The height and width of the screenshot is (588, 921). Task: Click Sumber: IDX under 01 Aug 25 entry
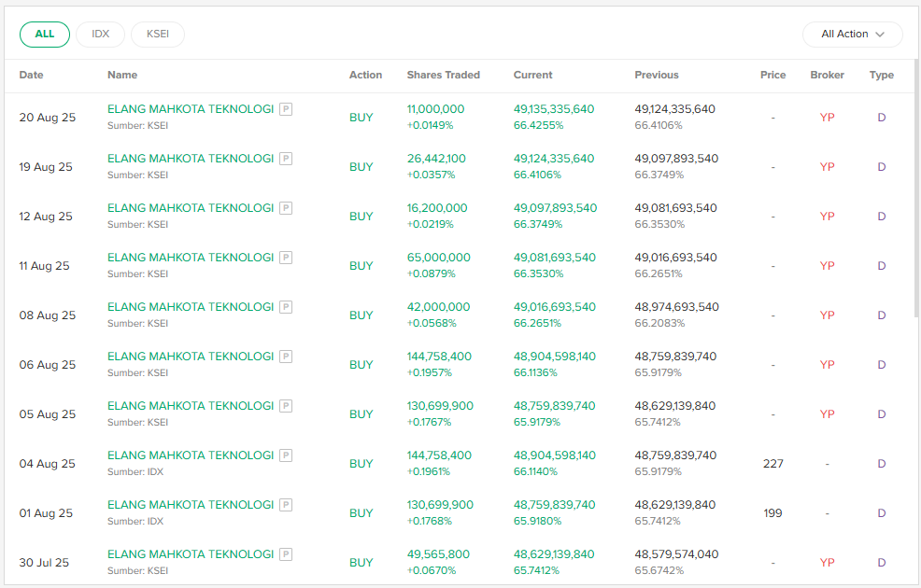pos(135,521)
